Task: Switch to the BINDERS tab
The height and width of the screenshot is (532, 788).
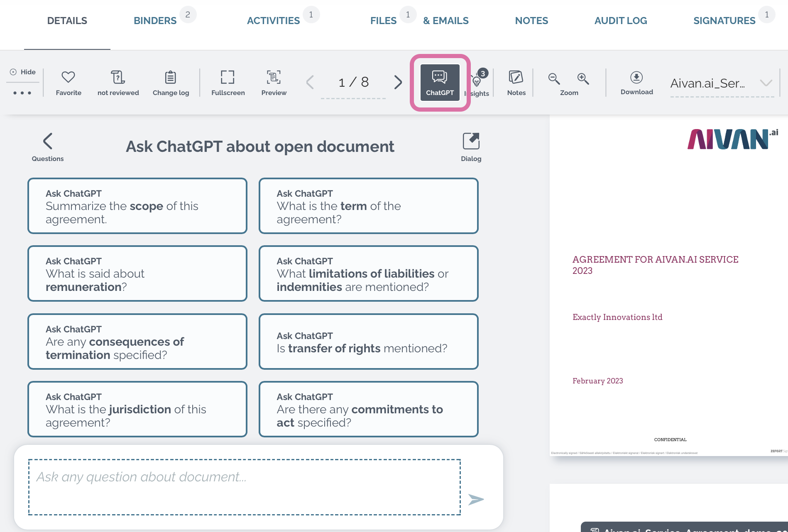Action: (155, 21)
